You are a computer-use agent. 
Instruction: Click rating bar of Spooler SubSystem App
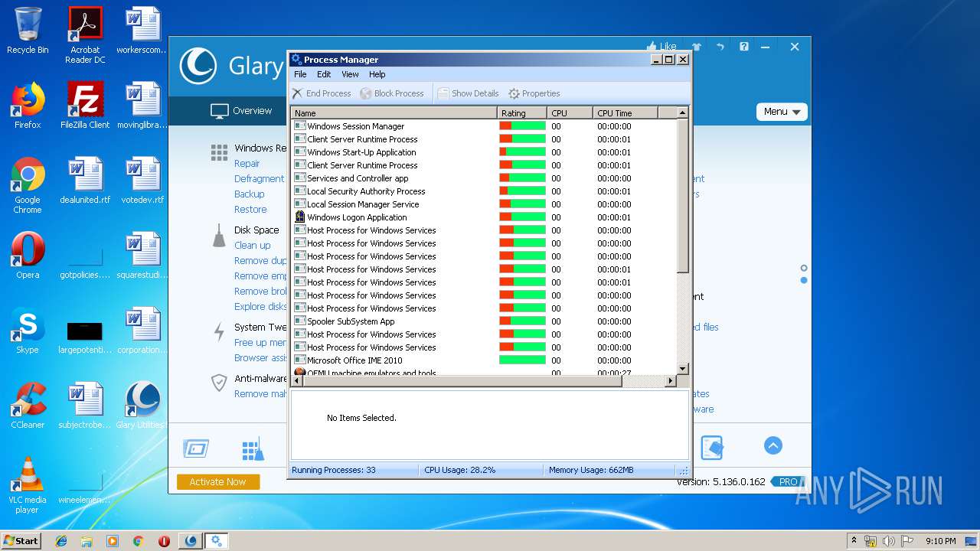522,321
